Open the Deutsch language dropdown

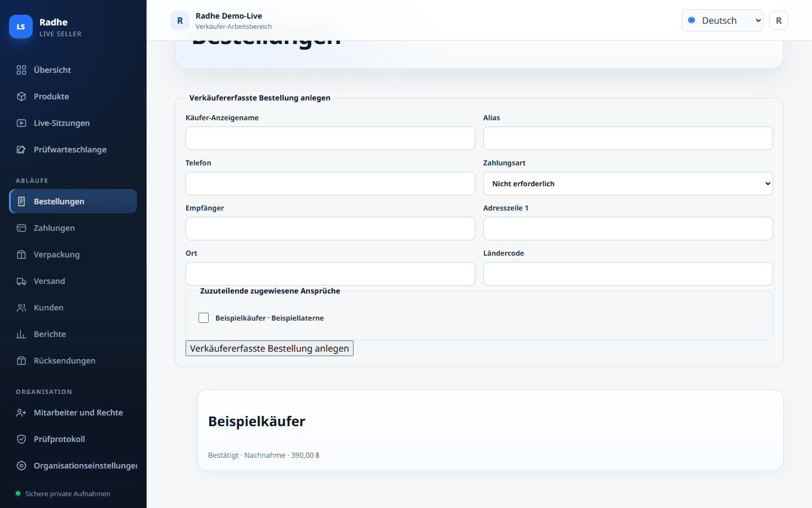click(722, 20)
